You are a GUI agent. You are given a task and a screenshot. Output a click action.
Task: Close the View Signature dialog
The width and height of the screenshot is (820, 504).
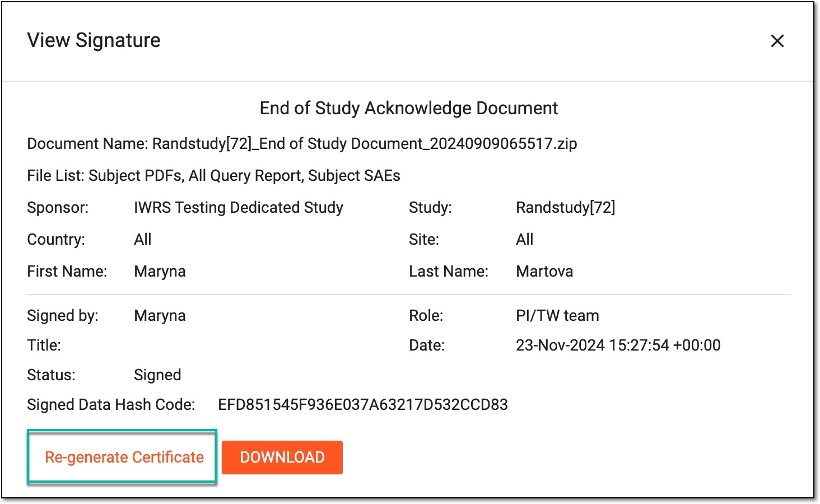pos(777,41)
